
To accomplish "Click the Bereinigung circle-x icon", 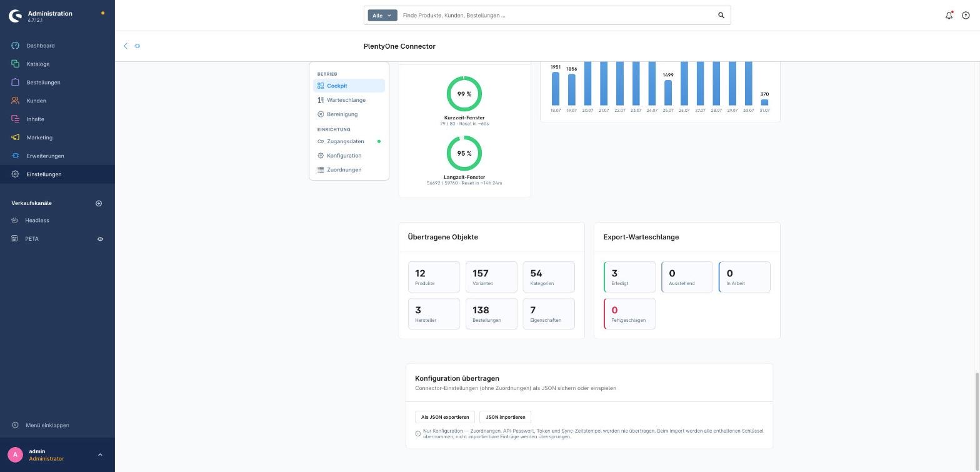I will 321,114.
